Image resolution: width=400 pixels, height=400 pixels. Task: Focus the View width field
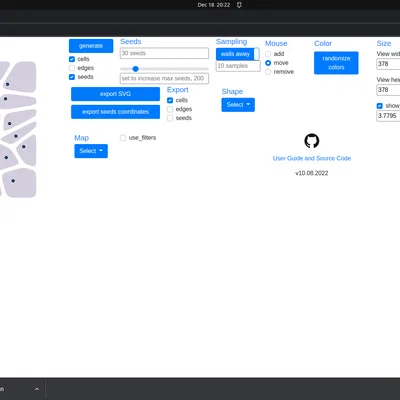pyautogui.click(x=388, y=64)
